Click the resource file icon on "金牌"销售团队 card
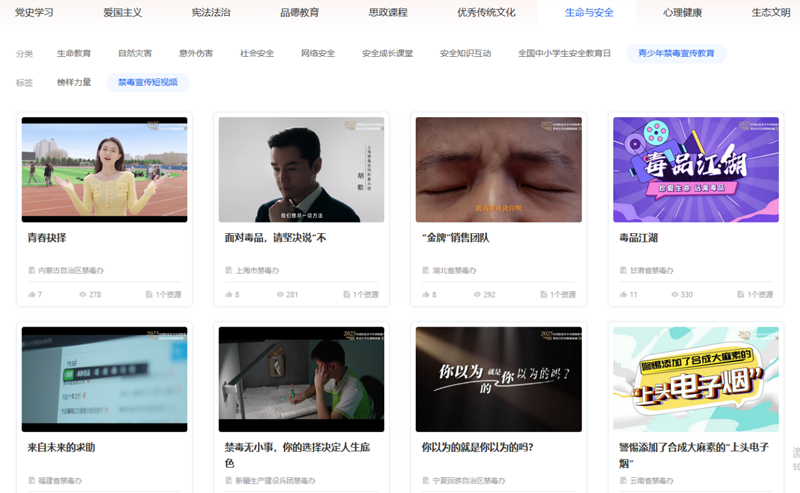The height and width of the screenshot is (493, 800). pos(542,295)
